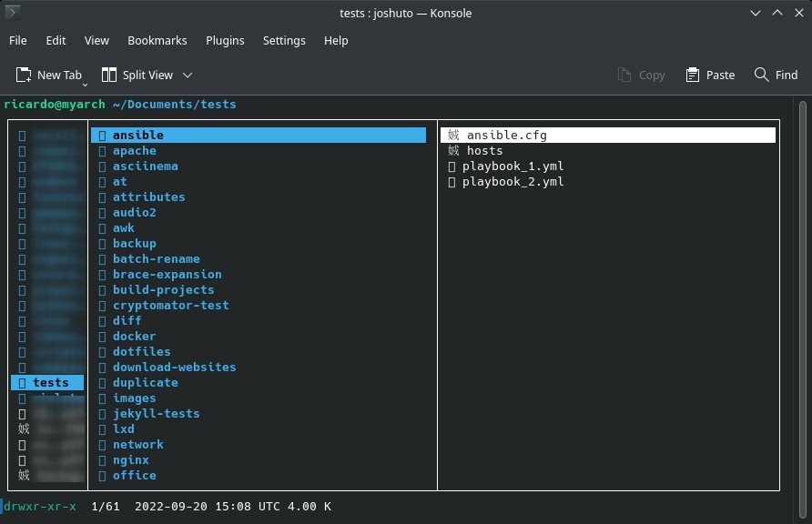Select the audio2 directory name
This screenshot has height=524, width=812.
click(x=135, y=213)
